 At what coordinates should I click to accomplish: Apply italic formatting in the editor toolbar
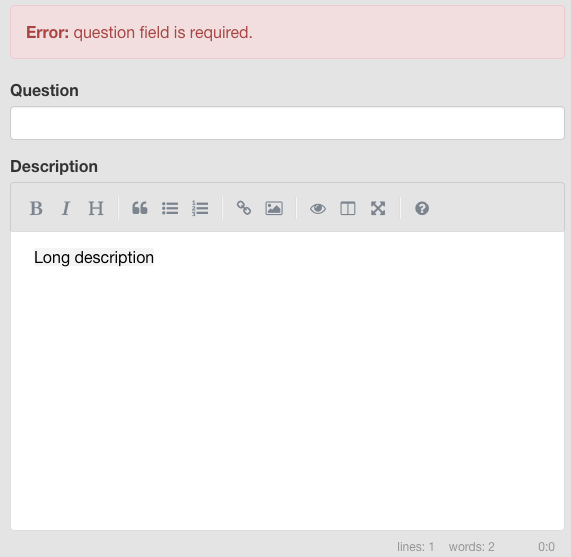point(66,209)
